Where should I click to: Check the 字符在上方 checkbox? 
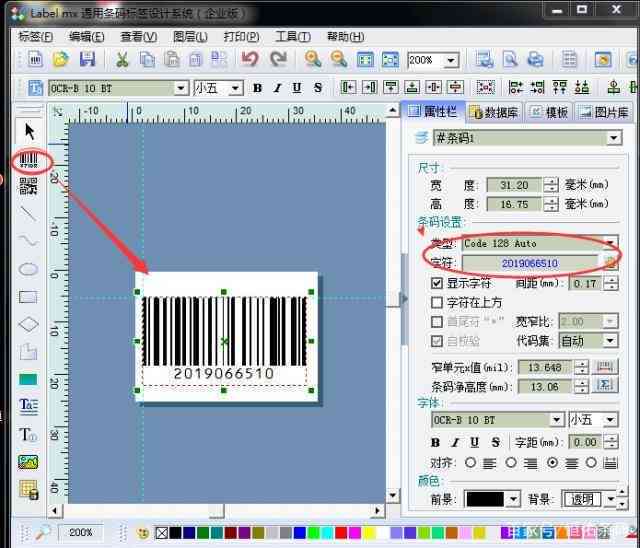[x=437, y=302]
